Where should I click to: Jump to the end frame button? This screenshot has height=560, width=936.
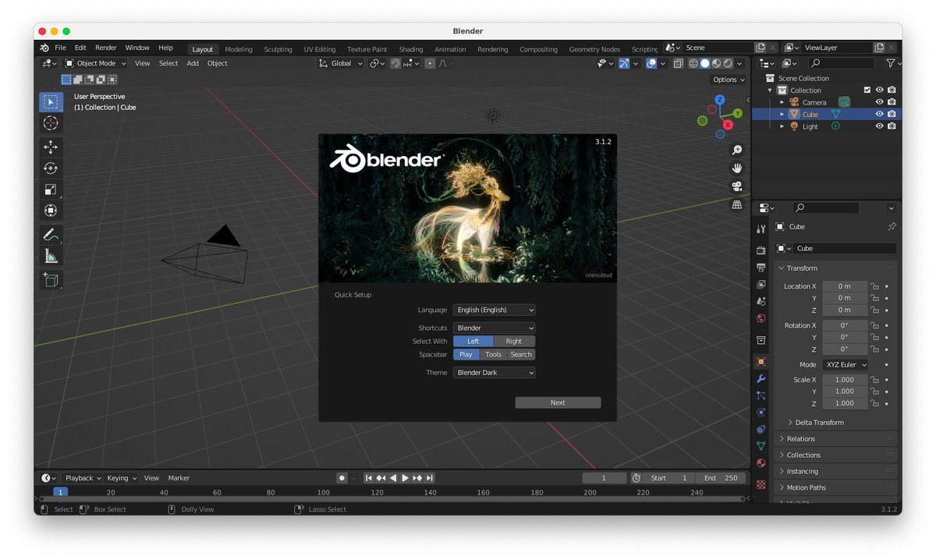click(430, 477)
